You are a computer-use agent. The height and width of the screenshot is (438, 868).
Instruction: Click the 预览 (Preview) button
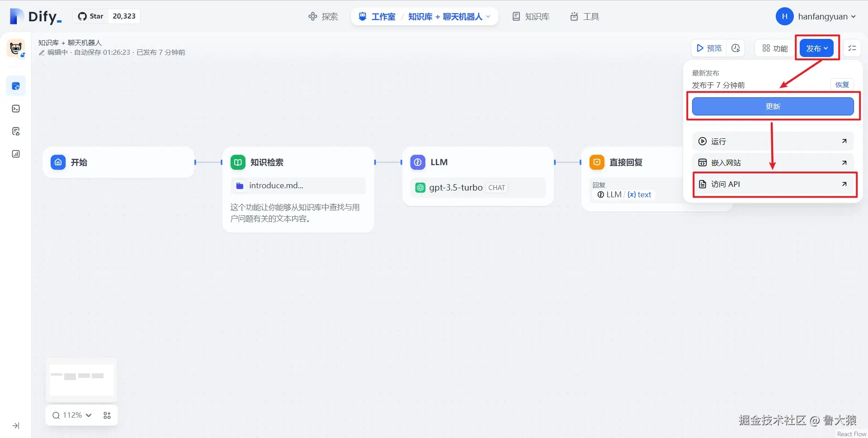coord(709,48)
